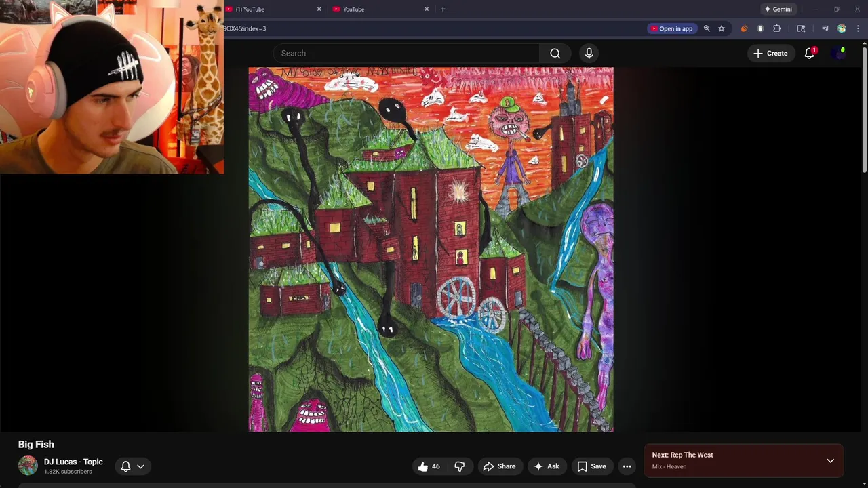Viewport: 868px width, 488px height.
Task: Click the magnifier search button
Action: [555, 53]
